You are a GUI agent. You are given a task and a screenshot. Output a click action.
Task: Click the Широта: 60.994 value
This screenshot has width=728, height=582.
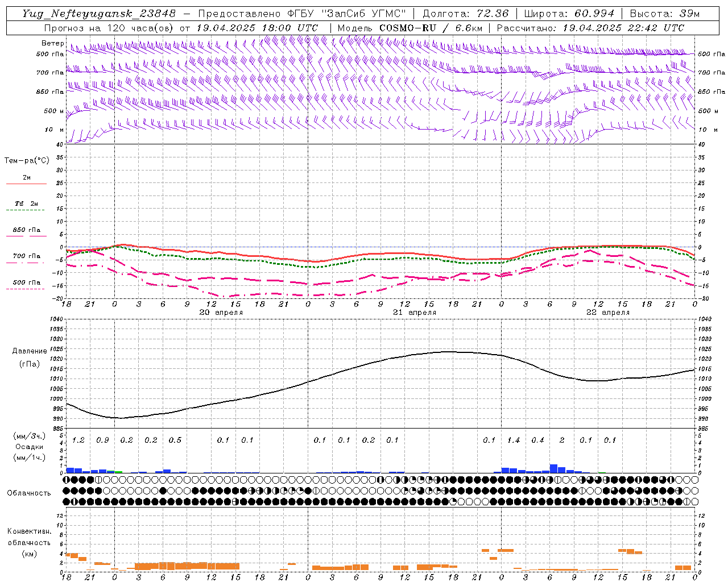click(569, 14)
